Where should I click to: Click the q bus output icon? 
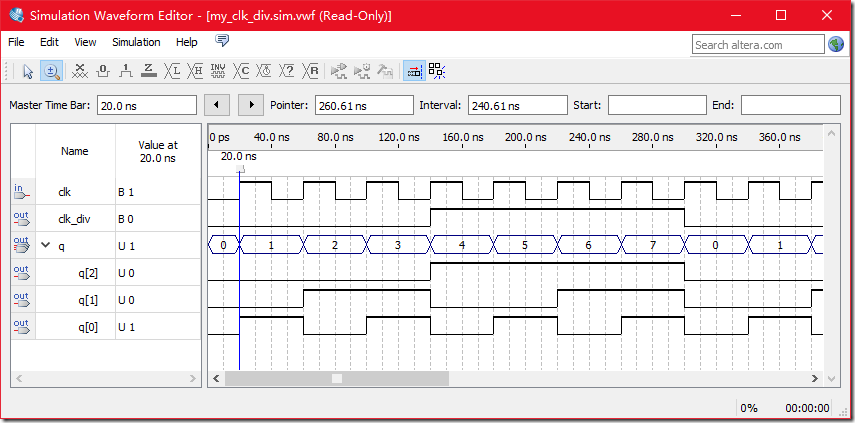point(21,245)
